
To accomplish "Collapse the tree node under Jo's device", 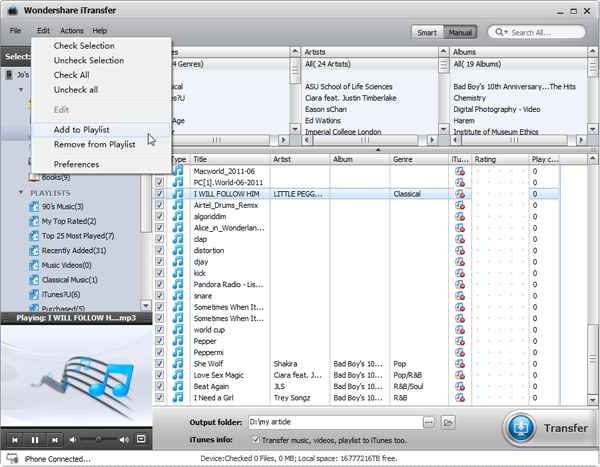I will click(x=21, y=90).
